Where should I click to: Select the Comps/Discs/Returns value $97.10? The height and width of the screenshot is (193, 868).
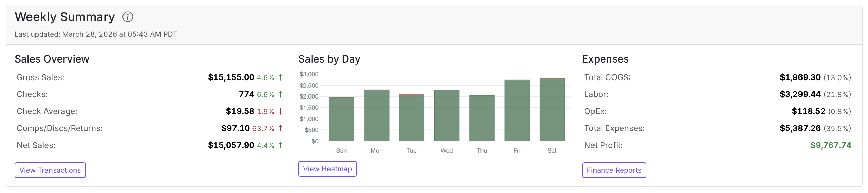pyautogui.click(x=235, y=128)
